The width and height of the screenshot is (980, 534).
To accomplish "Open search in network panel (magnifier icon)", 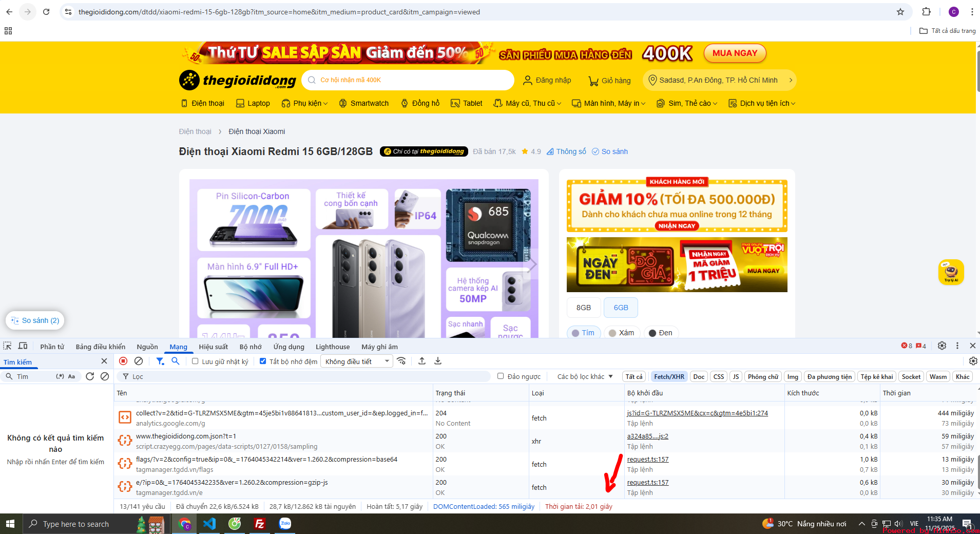I will click(176, 361).
